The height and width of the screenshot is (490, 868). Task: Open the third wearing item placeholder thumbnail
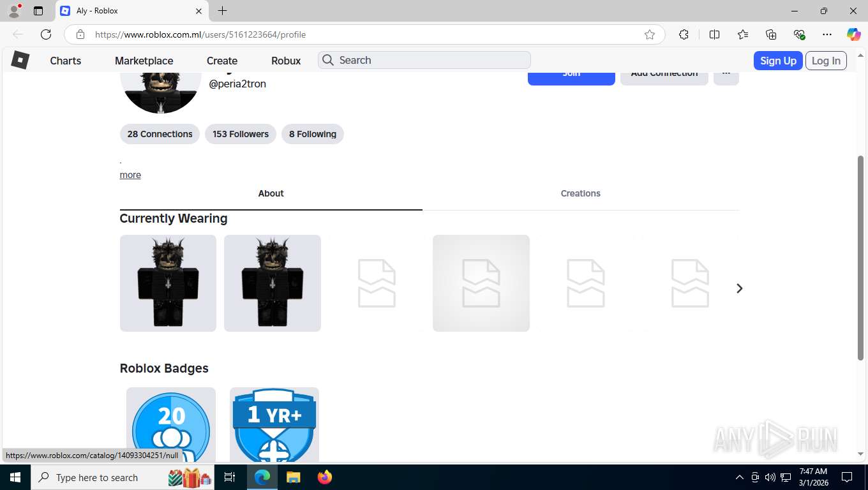(377, 283)
